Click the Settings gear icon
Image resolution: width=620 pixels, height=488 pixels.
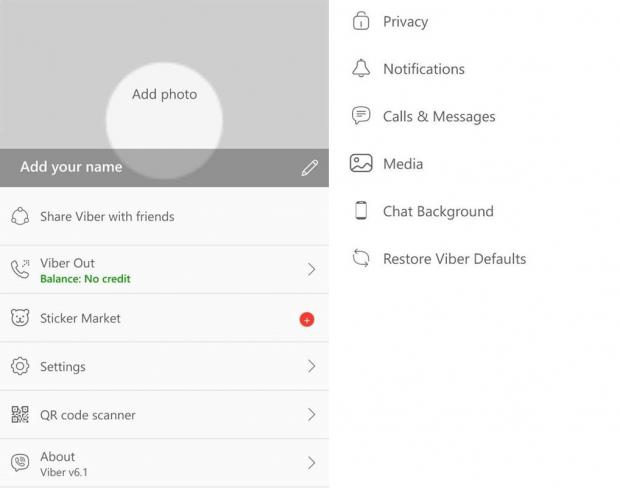[20, 367]
